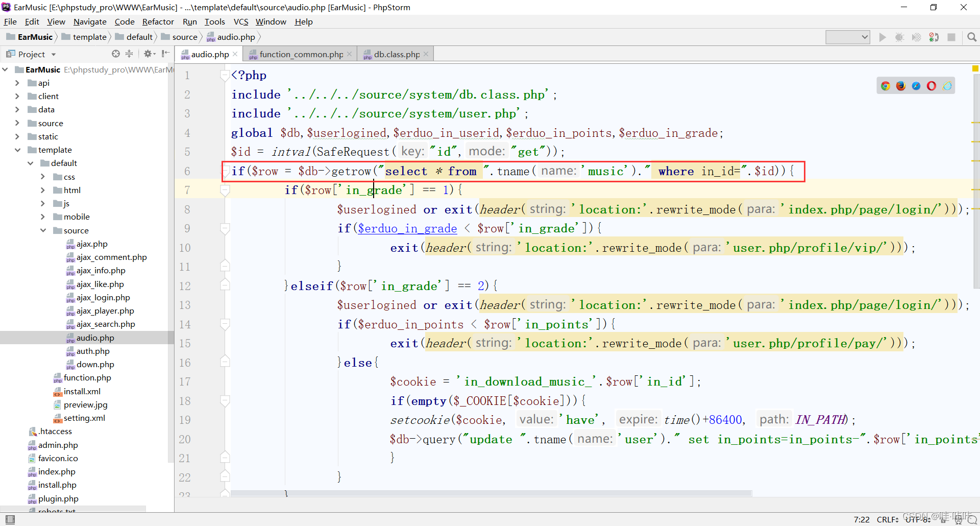980x526 pixels.
Task: Click yellow inspection status indicator
Action: pos(975,68)
